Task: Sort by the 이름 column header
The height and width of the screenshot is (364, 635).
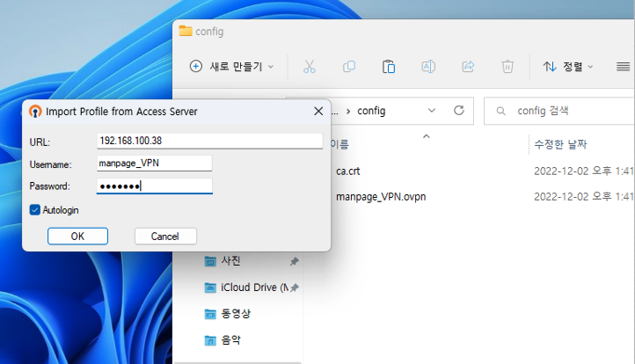Action: [339, 144]
